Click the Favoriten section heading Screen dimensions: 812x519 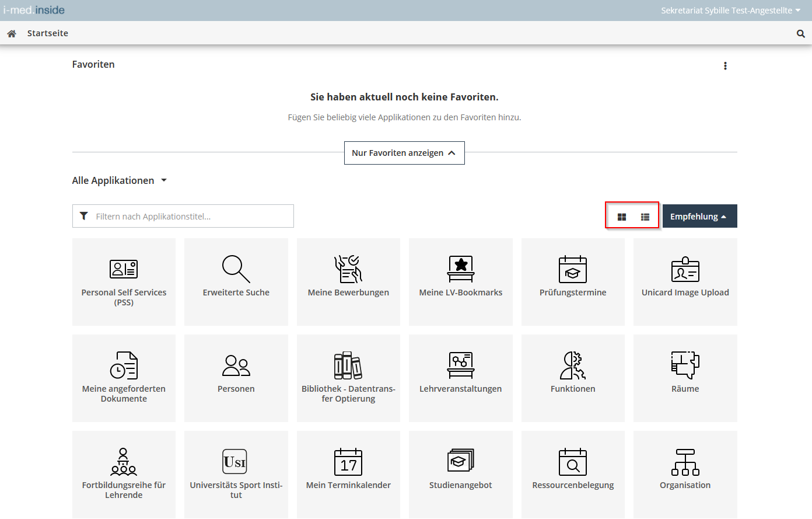point(93,64)
